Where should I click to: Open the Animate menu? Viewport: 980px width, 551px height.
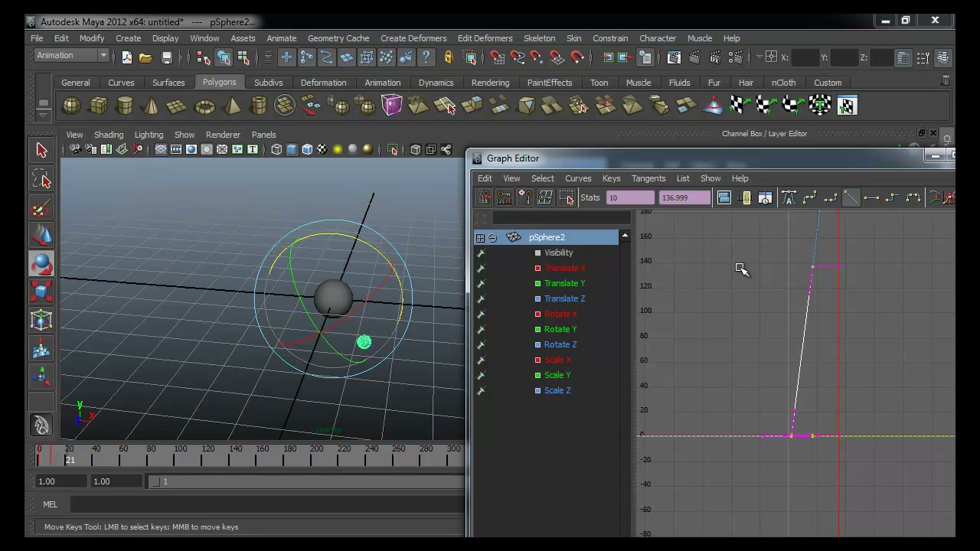pyautogui.click(x=281, y=38)
